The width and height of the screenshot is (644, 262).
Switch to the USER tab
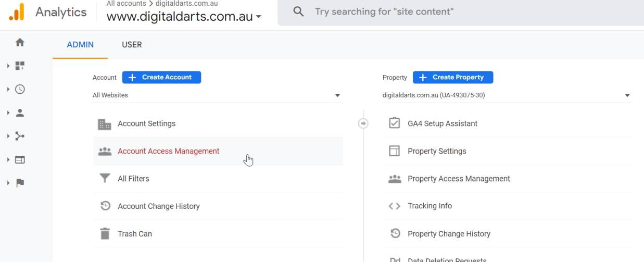[x=132, y=45]
